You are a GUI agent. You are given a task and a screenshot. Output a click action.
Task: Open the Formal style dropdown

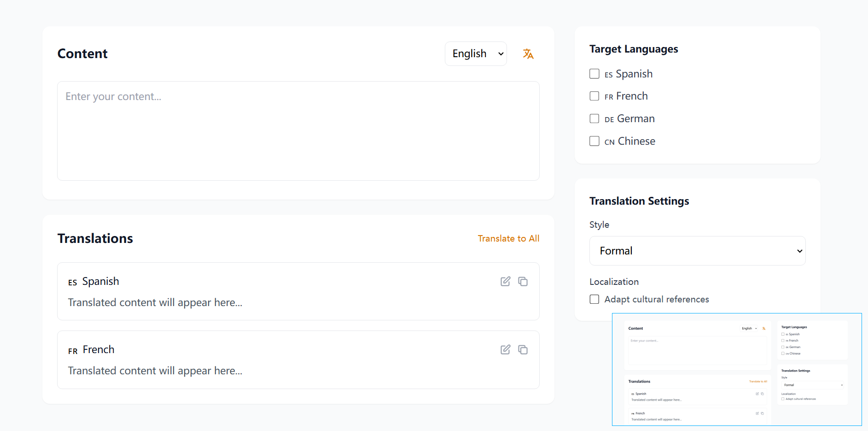tap(697, 251)
